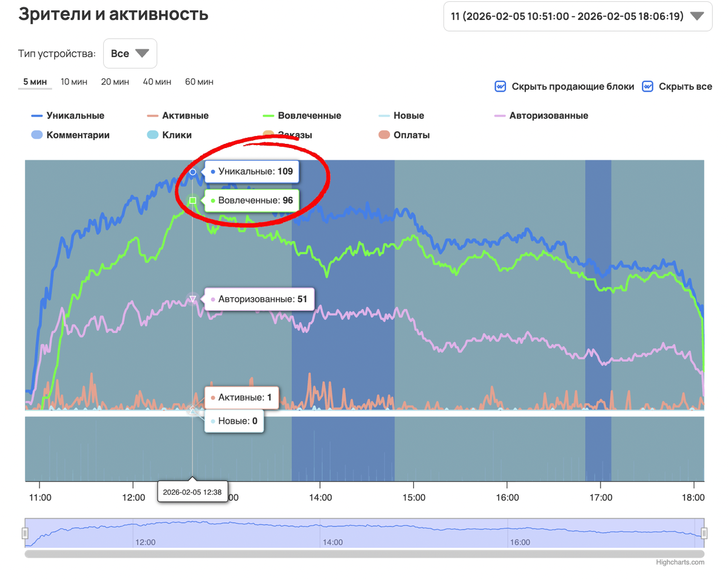Open the Тип устройства Все dropdown
The image size is (728, 579).
click(x=130, y=53)
